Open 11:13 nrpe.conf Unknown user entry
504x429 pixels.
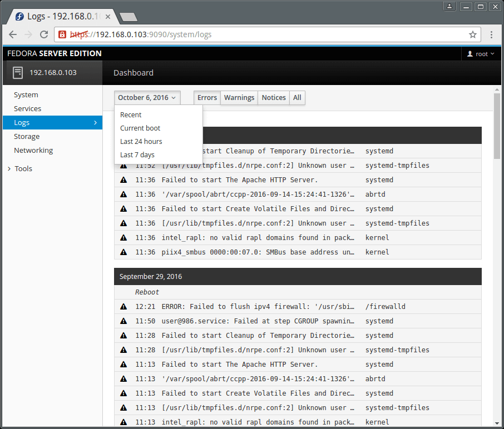[x=298, y=408]
